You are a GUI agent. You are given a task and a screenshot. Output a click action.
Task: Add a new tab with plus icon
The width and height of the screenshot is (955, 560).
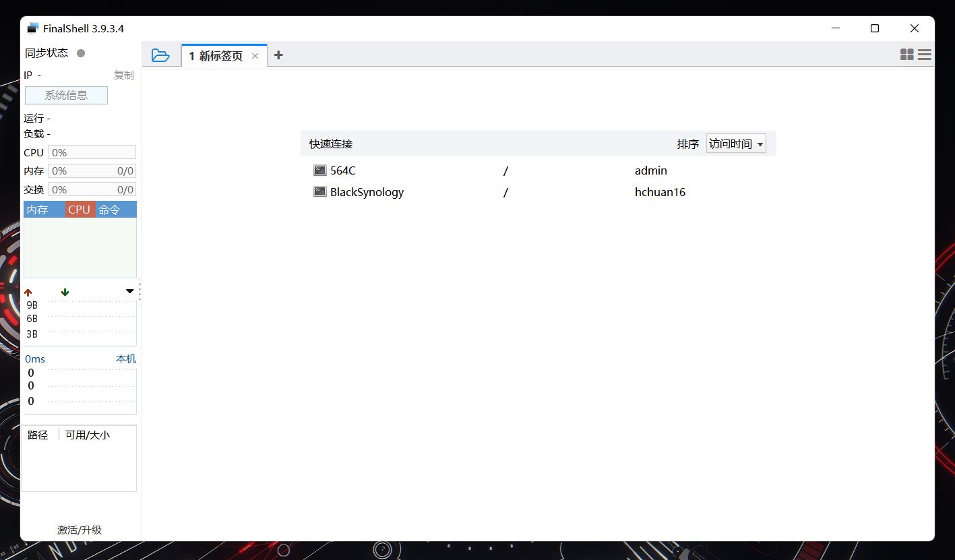[278, 55]
